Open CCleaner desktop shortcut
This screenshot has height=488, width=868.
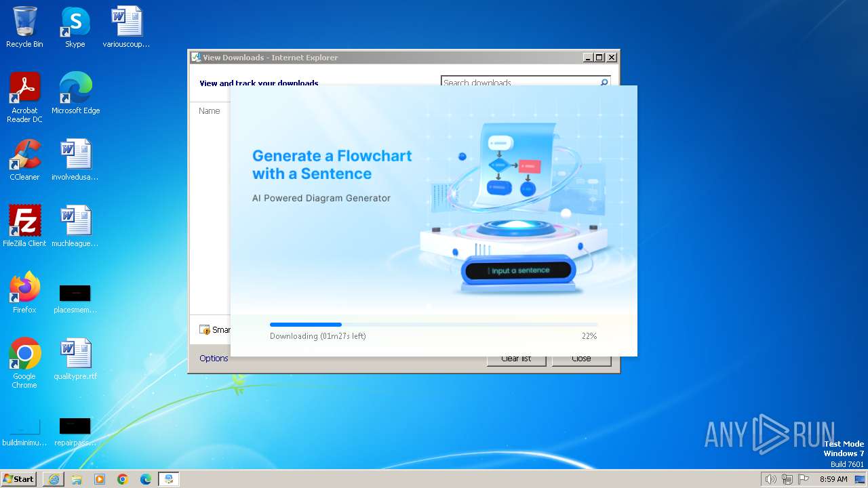(x=24, y=160)
